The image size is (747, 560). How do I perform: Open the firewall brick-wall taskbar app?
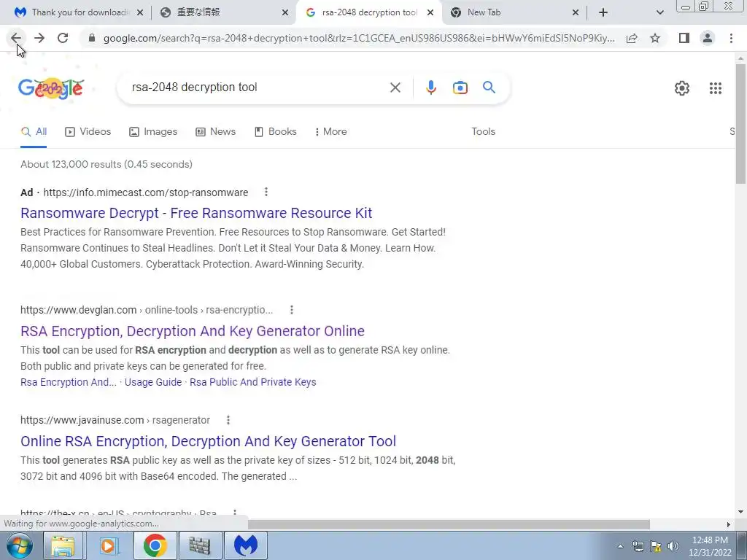click(200, 545)
